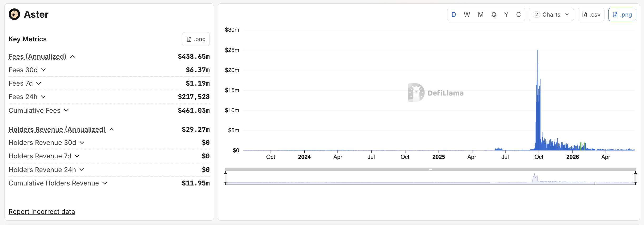Select Cumulative (C) chart view
644x225 pixels.
pos(518,14)
